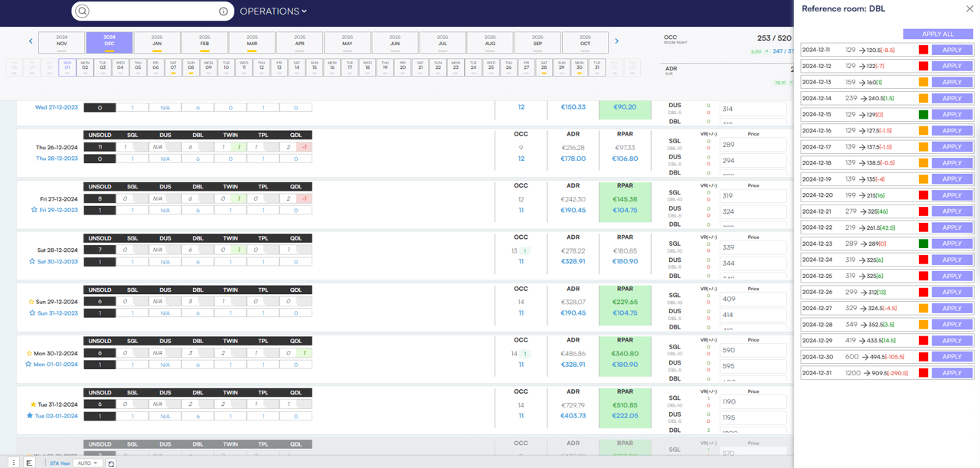Screen dimensions: 980x468
Task: Click the green status swatch for 2024-12-15
Action: point(923,115)
